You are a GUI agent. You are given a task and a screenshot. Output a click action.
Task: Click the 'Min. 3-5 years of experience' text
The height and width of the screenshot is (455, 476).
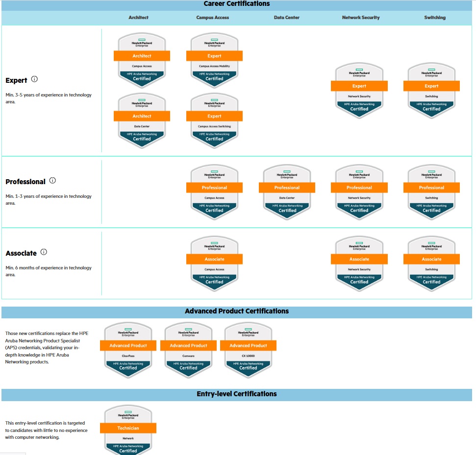click(x=49, y=98)
